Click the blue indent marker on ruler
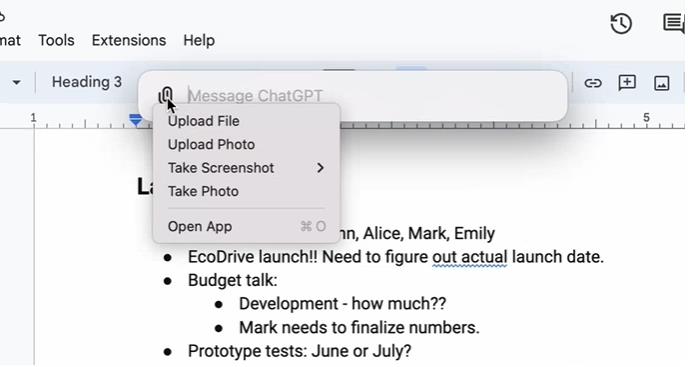The width and height of the screenshot is (688, 367). tap(136, 120)
